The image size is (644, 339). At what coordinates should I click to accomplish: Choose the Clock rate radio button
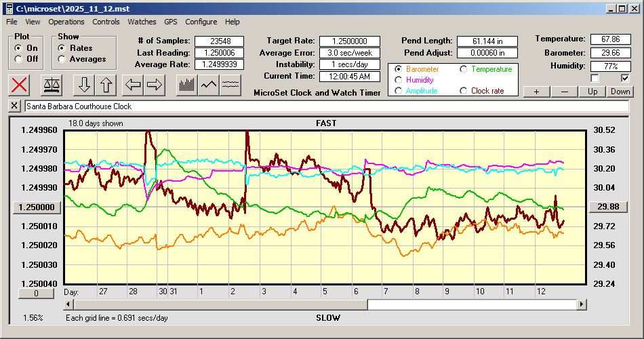point(464,91)
